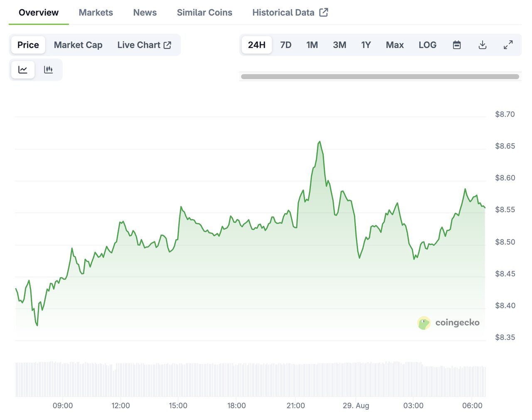Click the external link icon beside Live Chart

[x=167, y=45]
